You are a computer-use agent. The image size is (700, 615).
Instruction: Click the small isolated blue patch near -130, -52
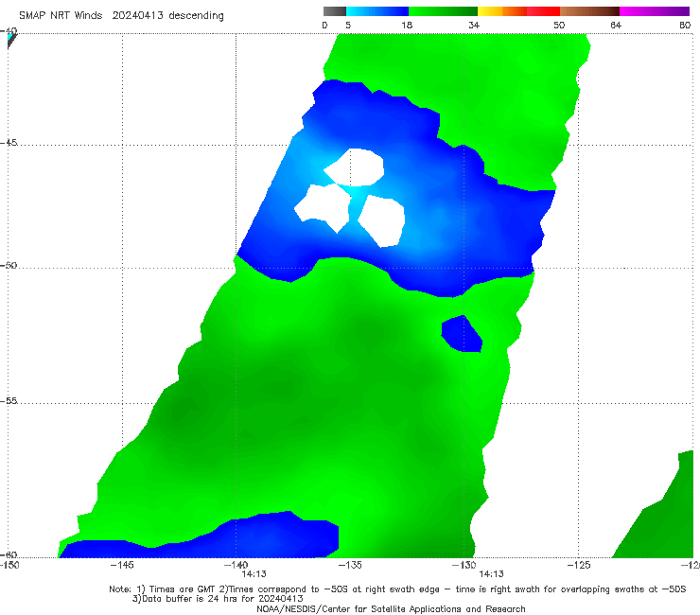pos(462,334)
